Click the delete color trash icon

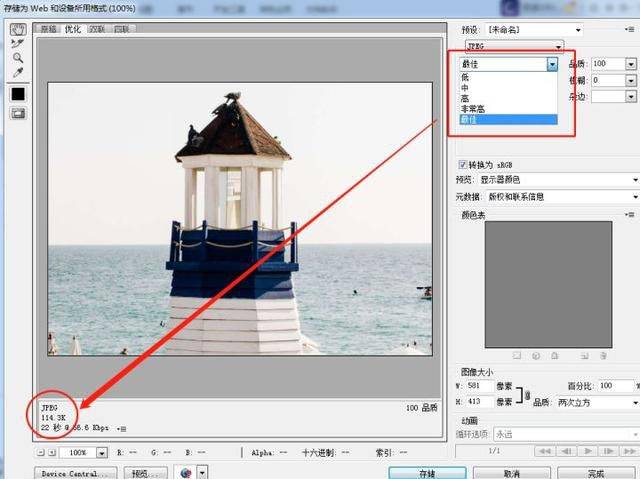(x=603, y=356)
